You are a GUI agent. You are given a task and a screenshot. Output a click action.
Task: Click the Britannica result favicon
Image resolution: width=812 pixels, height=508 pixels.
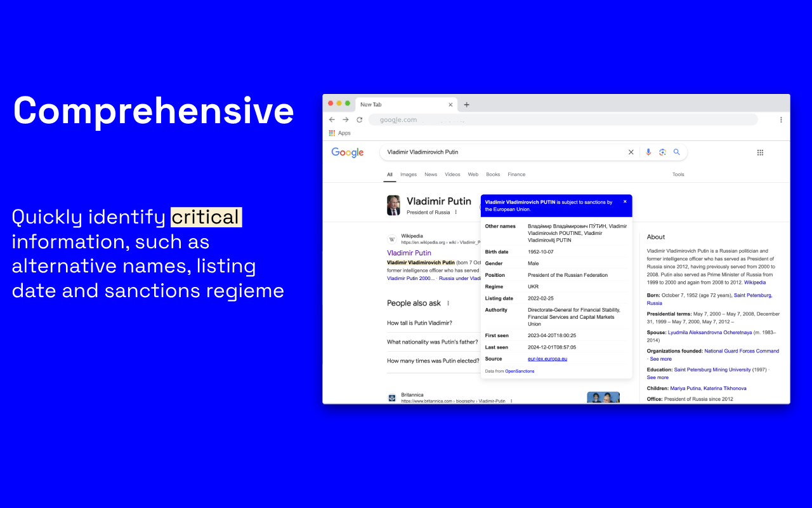[x=392, y=398]
